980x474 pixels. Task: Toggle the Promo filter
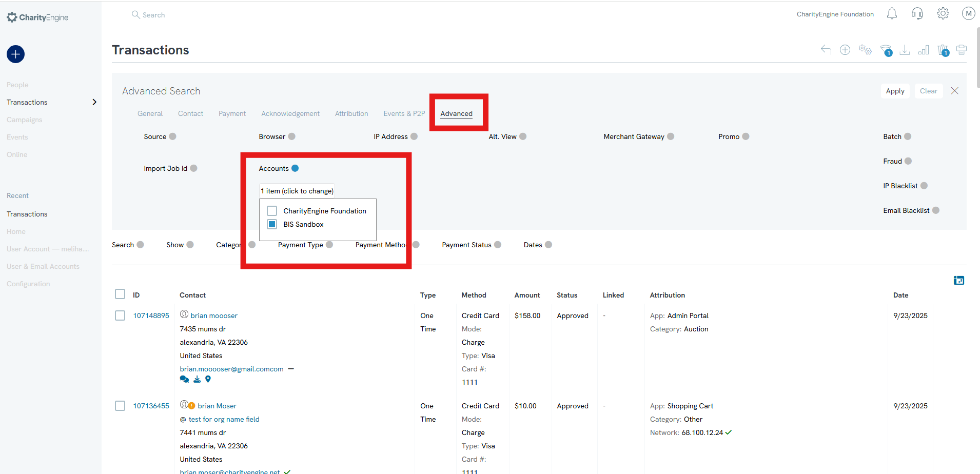coord(746,136)
